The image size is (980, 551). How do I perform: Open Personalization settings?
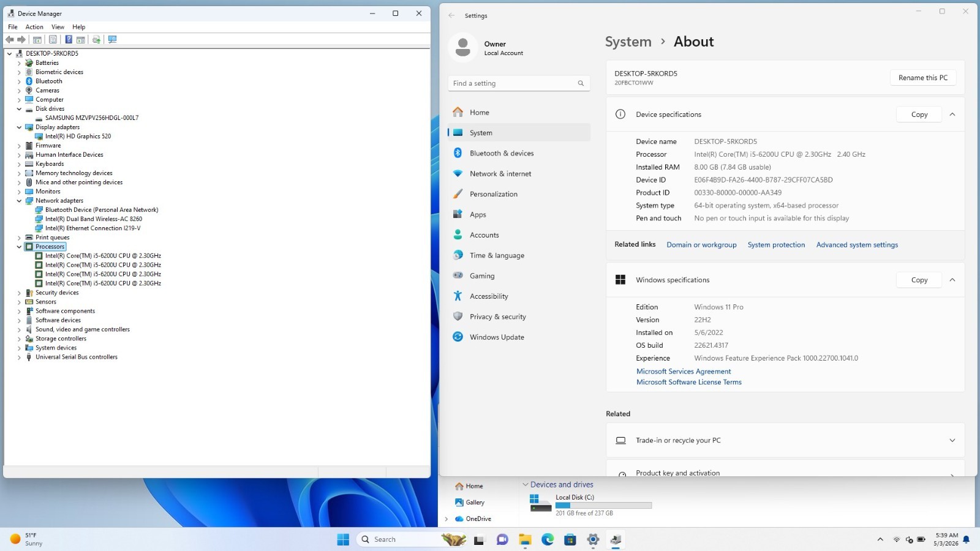tap(519, 194)
